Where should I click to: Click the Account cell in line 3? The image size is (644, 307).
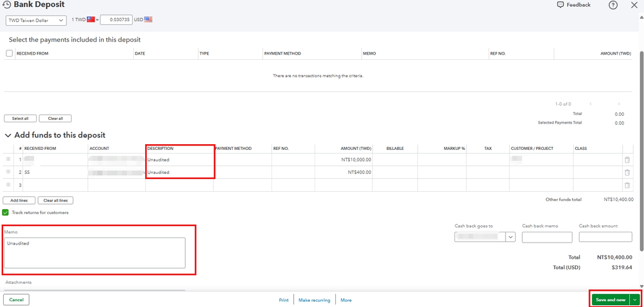click(x=117, y=185)
